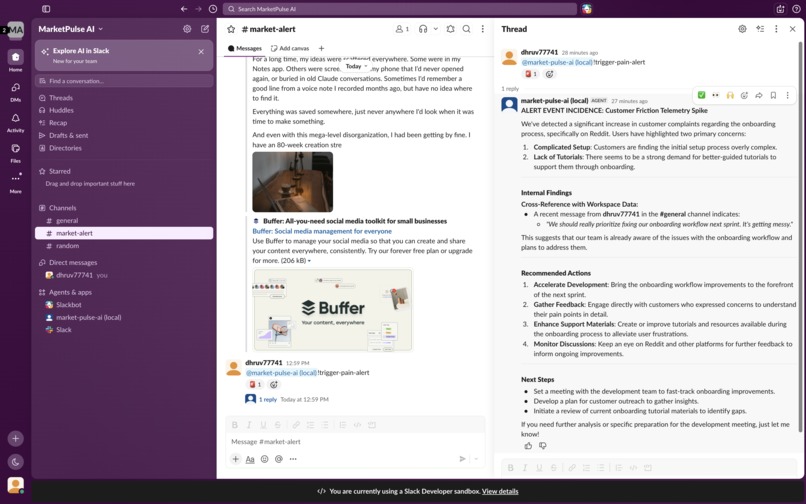Give thumbs down on agent response
806x504 pixels.
[x=542, y=446]
